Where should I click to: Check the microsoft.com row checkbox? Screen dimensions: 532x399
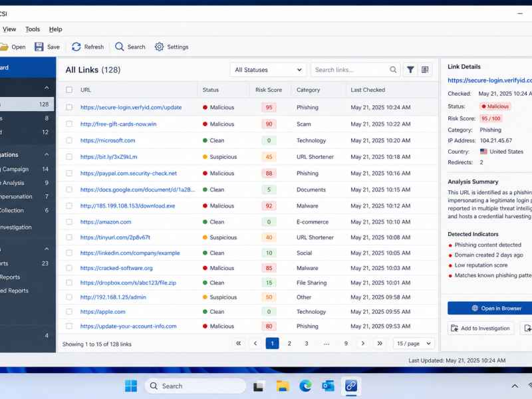[69, 140]
